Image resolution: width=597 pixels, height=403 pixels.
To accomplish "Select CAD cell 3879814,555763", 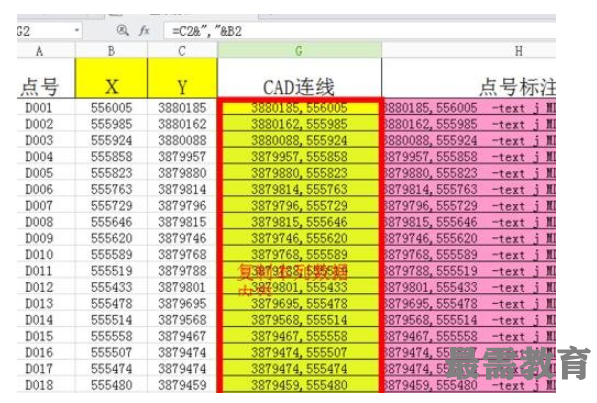I will click(300, 189).
